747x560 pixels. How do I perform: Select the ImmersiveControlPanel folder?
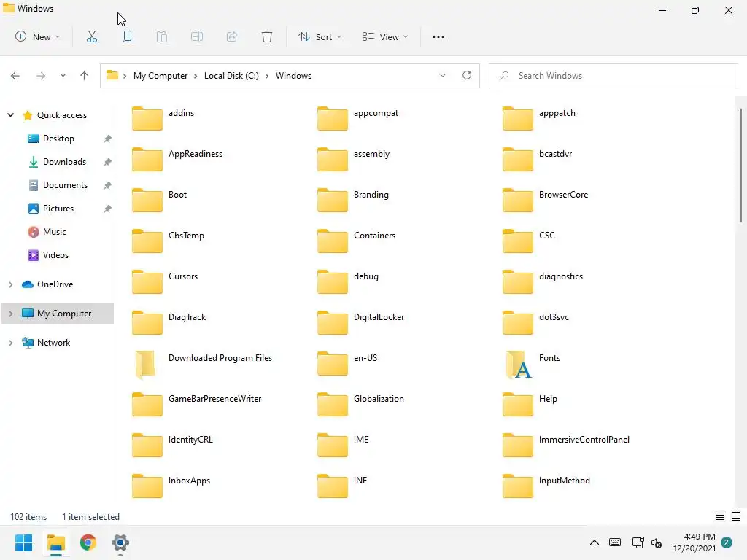[566, 446]
